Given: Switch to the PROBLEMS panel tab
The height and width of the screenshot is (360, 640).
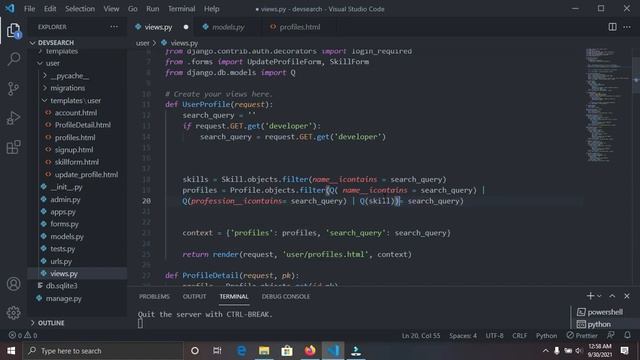Looking at the screenshot, I should click(x=154, y=296).
